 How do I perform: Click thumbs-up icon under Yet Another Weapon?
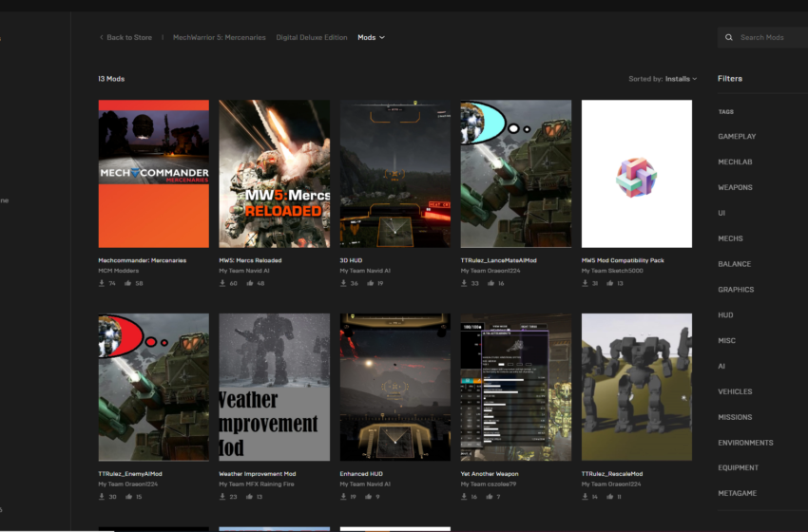point(490,497)
